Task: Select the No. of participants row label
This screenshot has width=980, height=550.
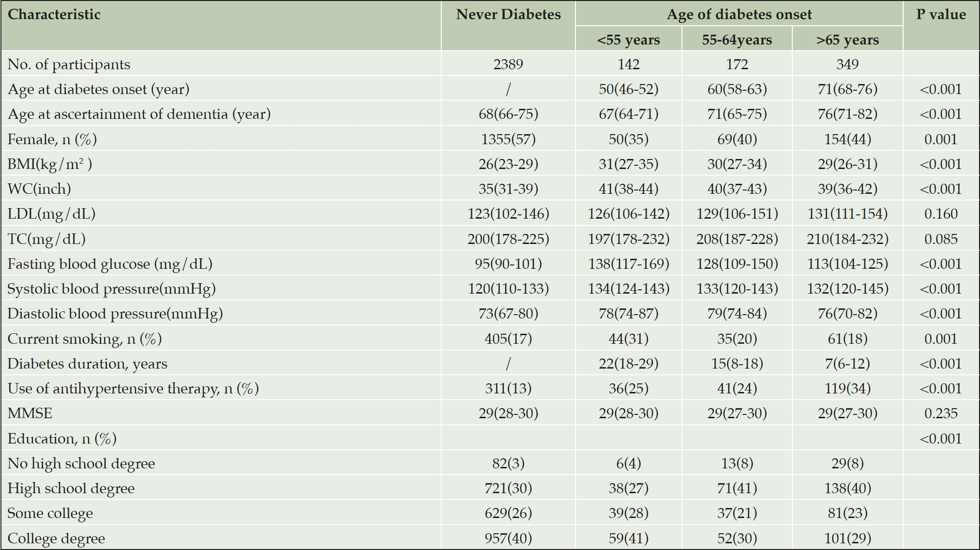Action: tap(69, 64)
